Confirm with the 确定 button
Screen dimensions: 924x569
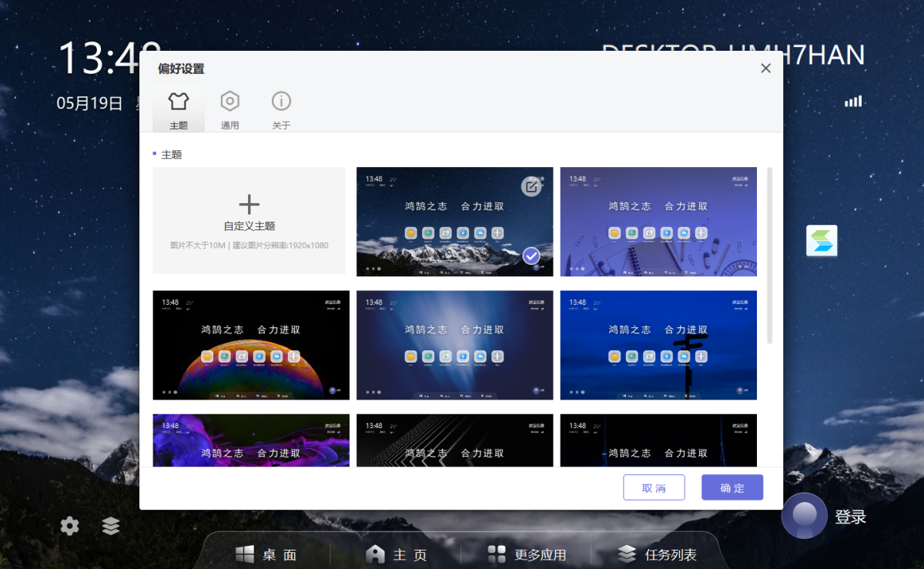pyautogui.click(x=731, y=487)
